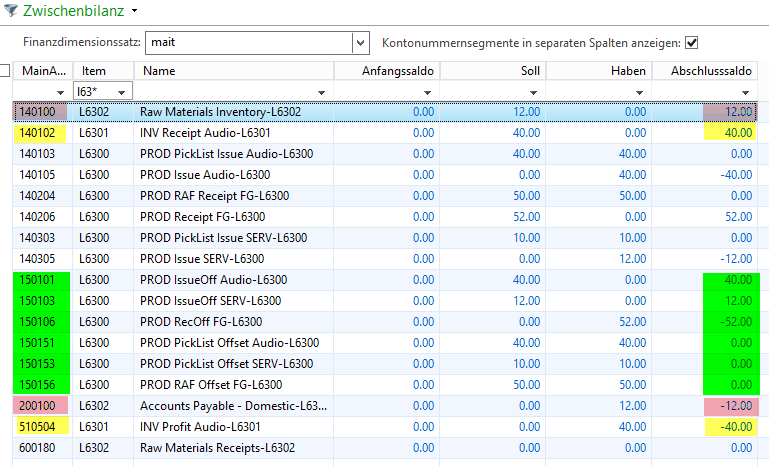
Task: Expand the Abschlusssaldo filter dropdown arrow
Action: 745,92
